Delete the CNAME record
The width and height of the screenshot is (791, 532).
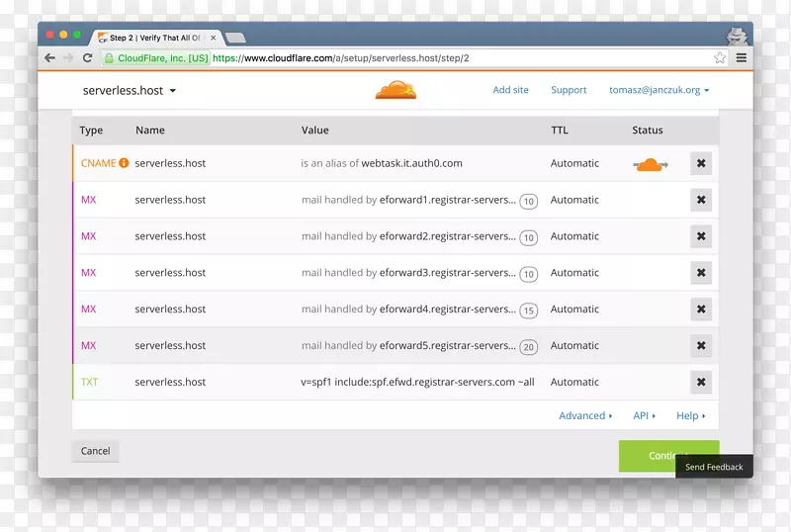click(701, 163)
